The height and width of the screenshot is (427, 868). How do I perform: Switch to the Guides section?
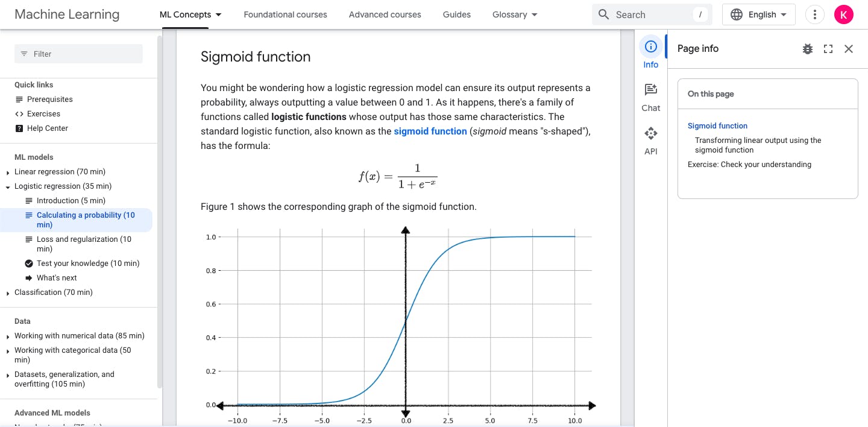[456, 14]
